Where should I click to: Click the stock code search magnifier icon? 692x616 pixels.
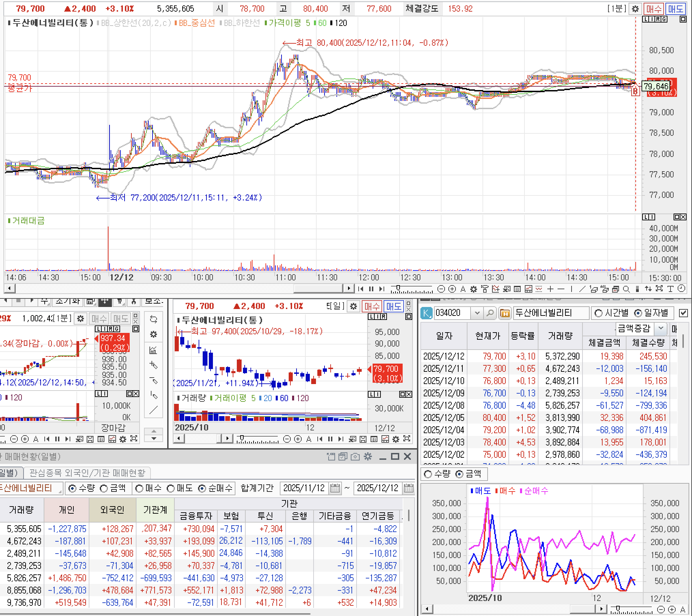pos(490,313)
